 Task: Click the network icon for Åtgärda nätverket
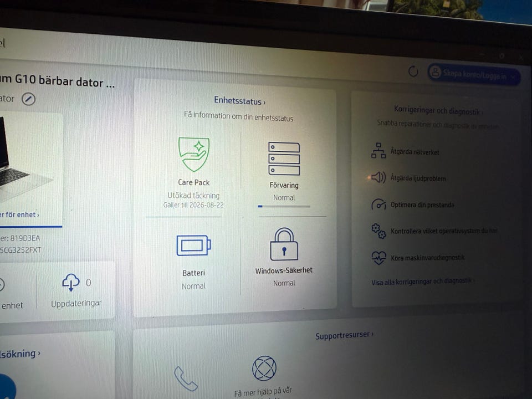[x=378, y=151]
